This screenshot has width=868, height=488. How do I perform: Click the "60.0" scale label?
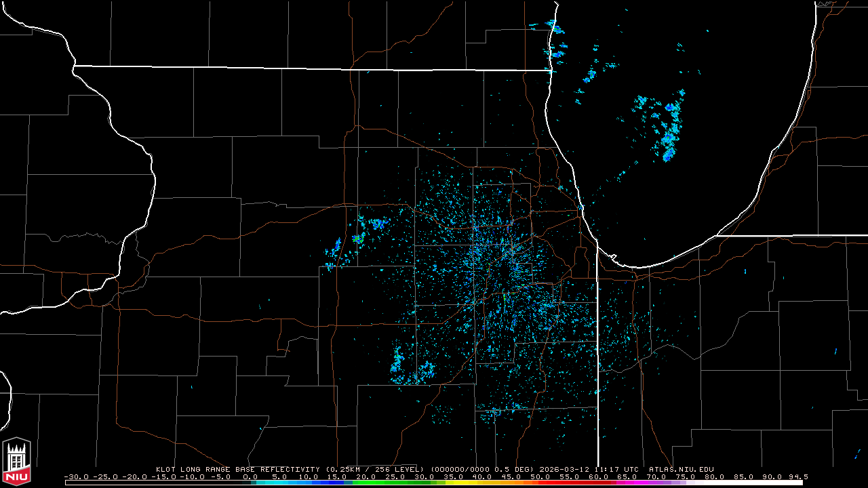599,476
